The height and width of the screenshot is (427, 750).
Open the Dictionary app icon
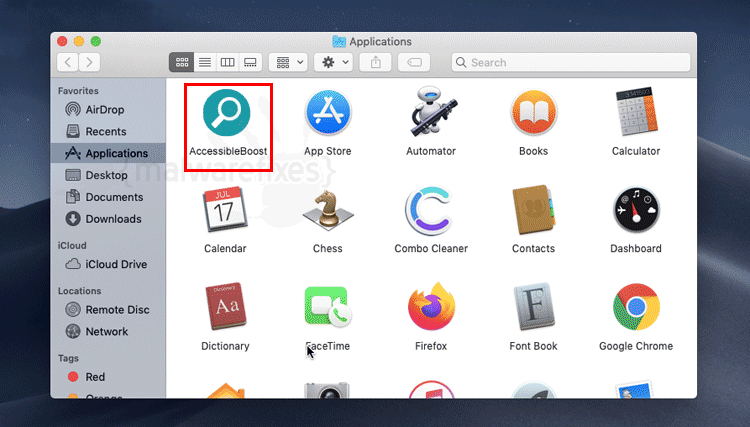[x=225, y=306]
